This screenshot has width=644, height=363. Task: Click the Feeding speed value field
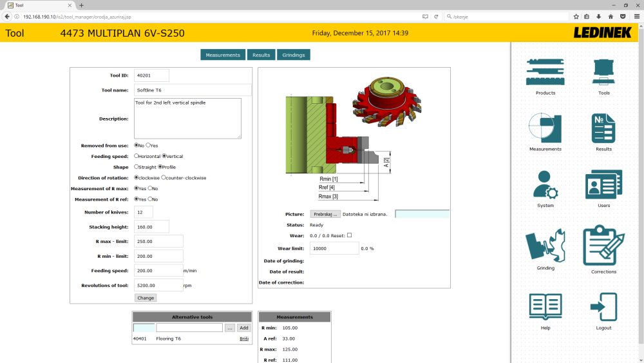(158, 271)
